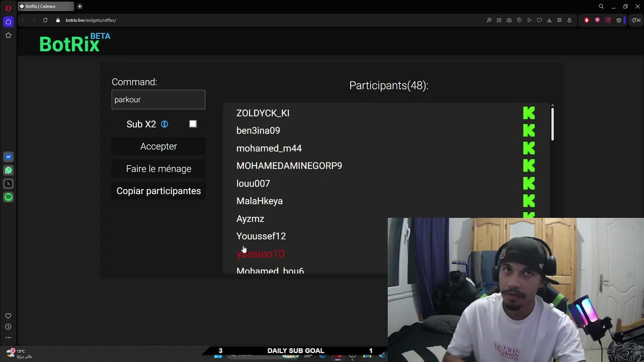The width and height of the screenshot is (644, 362).
Task: Click the send flow arrow icon
Action: [529, 20]
